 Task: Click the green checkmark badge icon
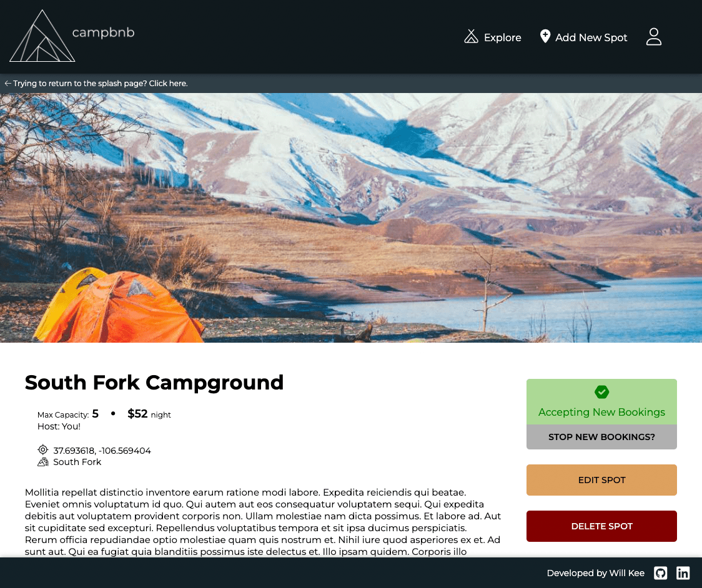[601, 392]
